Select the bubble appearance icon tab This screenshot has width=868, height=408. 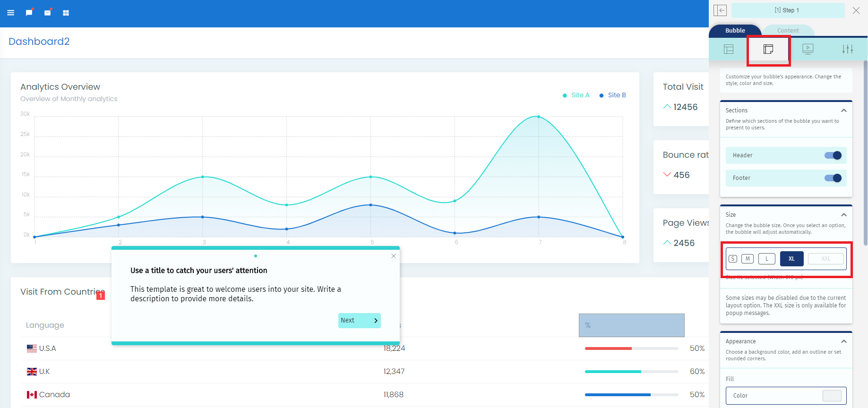pyautogui.click(x=768, y=49)
